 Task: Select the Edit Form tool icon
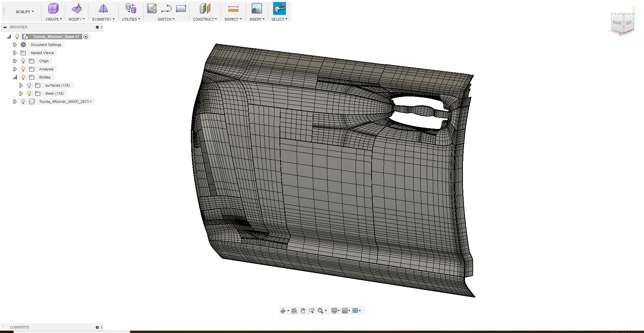77,9
